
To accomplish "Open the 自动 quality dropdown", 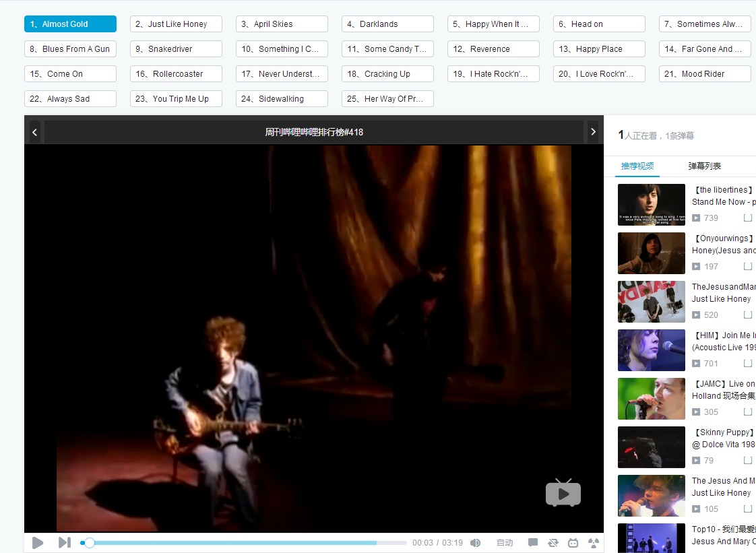I will pos(505,542).
